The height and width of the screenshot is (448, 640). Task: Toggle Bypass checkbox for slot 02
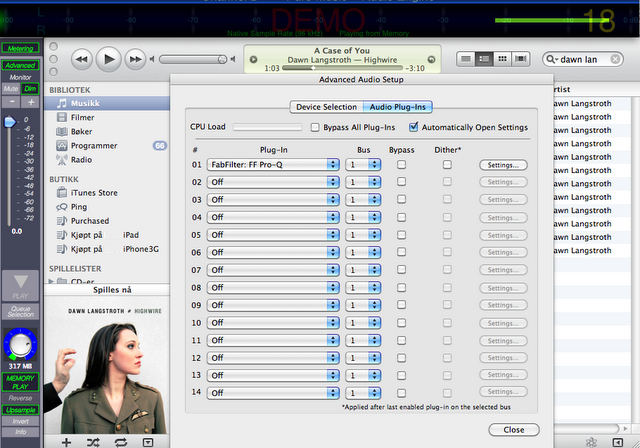tap(402, 182)
